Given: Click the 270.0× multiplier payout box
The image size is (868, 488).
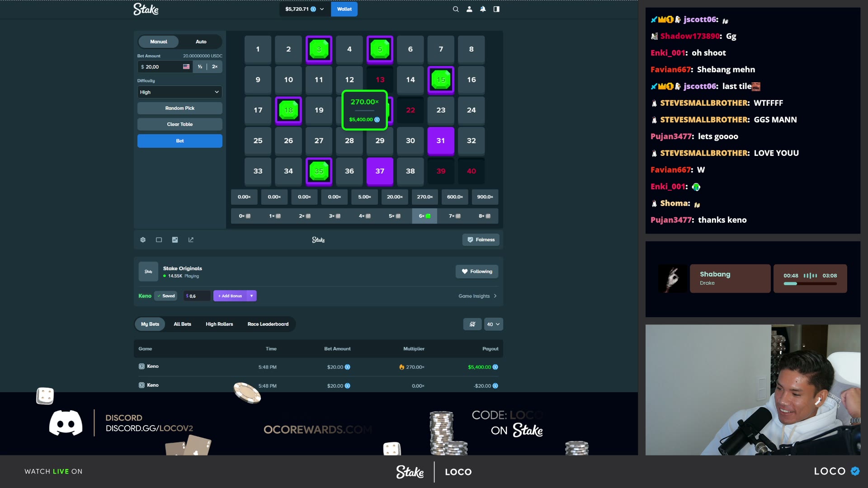Looking at the screenshot, I should click(x=425, y=197).
